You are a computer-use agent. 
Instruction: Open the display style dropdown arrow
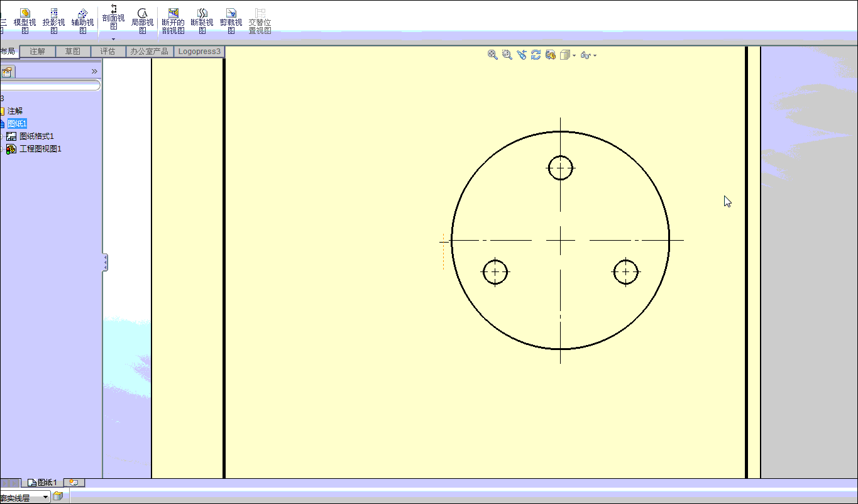click(x=574, y=56)
